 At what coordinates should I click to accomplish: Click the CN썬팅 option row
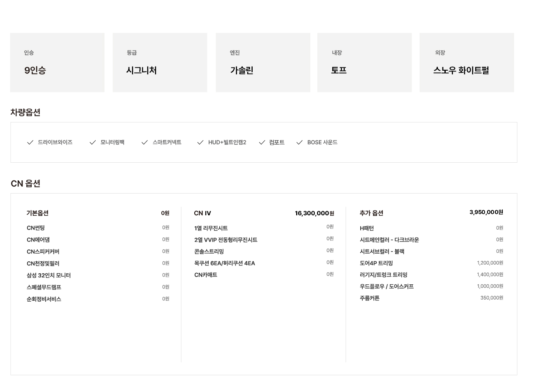(98, 228)
